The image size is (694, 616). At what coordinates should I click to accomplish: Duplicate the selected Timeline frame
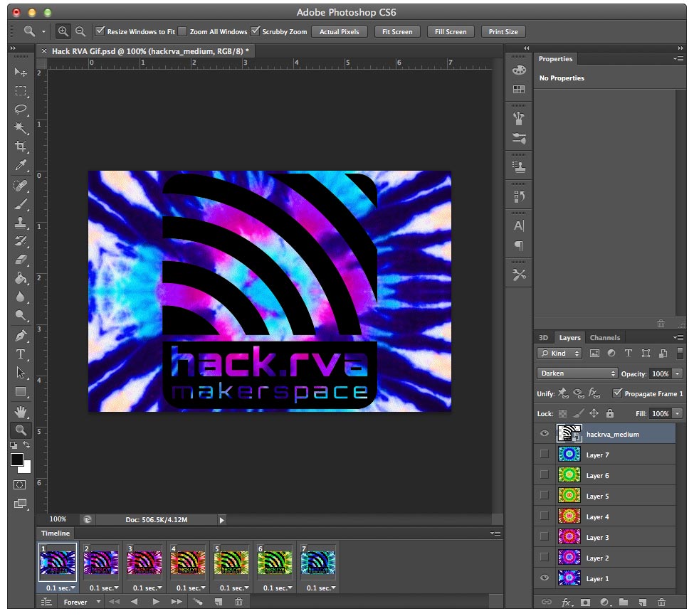pos(219,601)
